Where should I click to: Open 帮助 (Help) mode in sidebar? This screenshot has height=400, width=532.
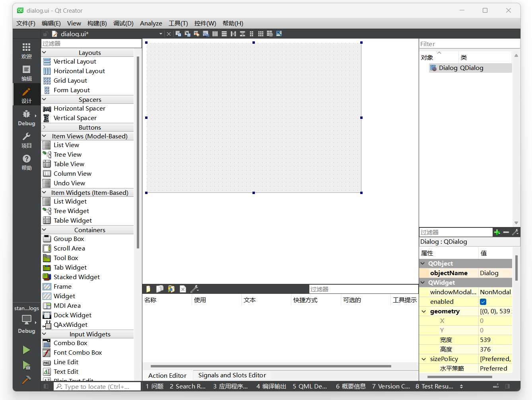click(26, 162)
